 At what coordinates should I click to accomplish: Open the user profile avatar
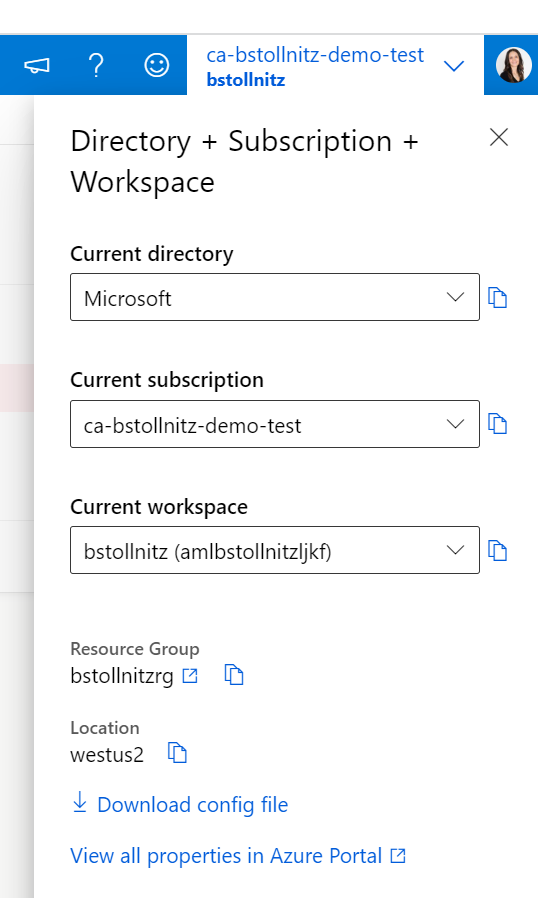(513, 65)
